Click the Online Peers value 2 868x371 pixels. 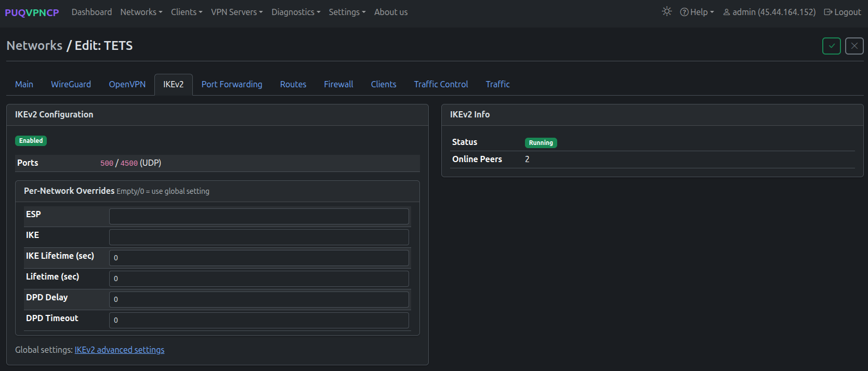(527, 159)
